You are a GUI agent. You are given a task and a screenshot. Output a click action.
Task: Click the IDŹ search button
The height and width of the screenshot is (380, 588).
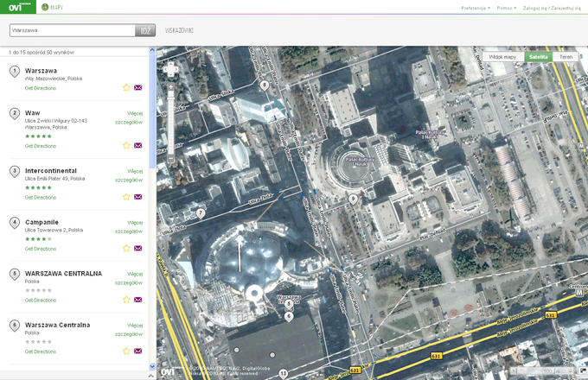pyautogui.click(x=145, y=31)
